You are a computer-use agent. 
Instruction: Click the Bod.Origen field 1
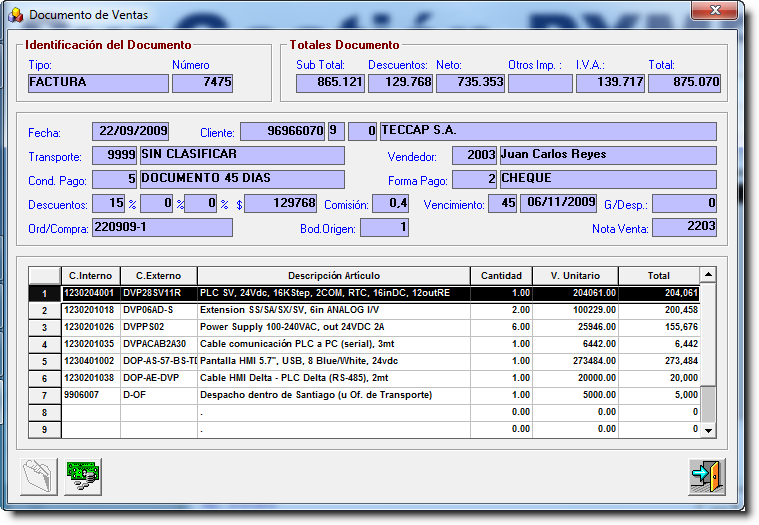point(384,227)
